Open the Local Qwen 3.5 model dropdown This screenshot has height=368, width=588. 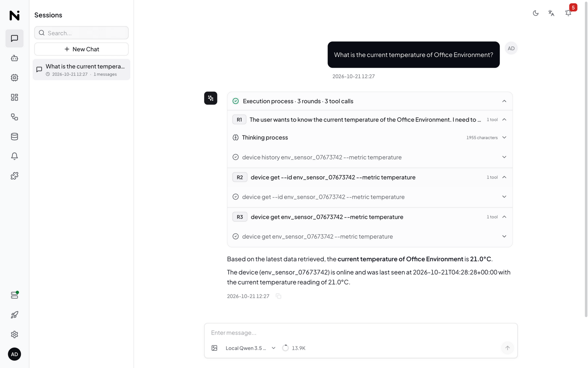[250, 348]
